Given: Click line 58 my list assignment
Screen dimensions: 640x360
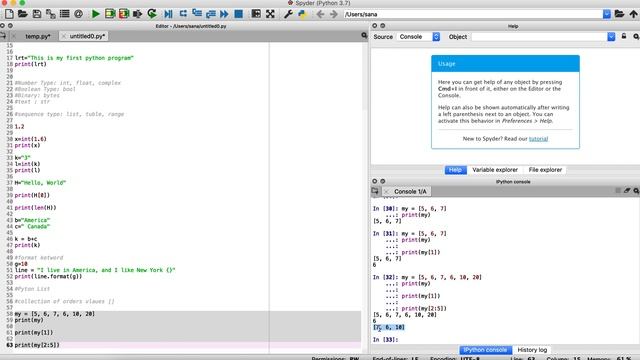Looking at the screenshot, I should (55, 314).
